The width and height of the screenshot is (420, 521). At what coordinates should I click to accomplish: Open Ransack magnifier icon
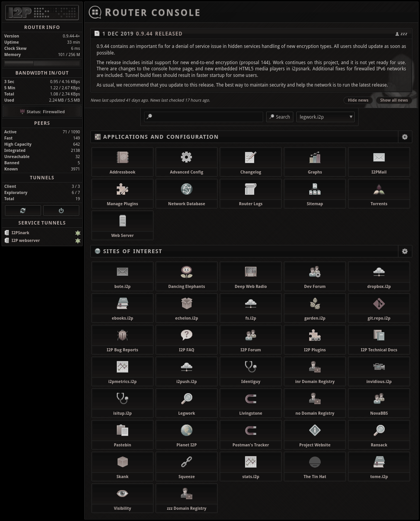pos(379,430)
